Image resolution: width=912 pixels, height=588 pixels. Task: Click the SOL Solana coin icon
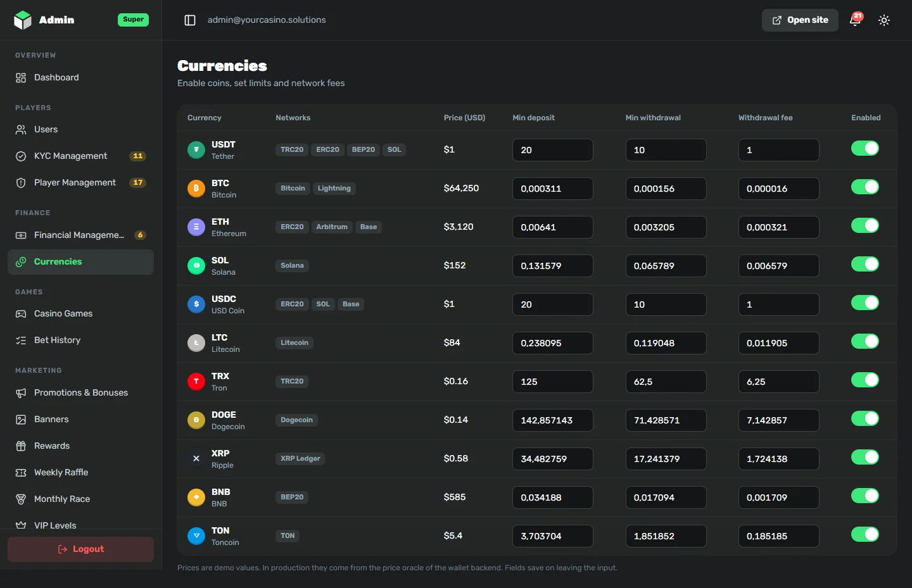pyautogui.click(x=196, y=266)
